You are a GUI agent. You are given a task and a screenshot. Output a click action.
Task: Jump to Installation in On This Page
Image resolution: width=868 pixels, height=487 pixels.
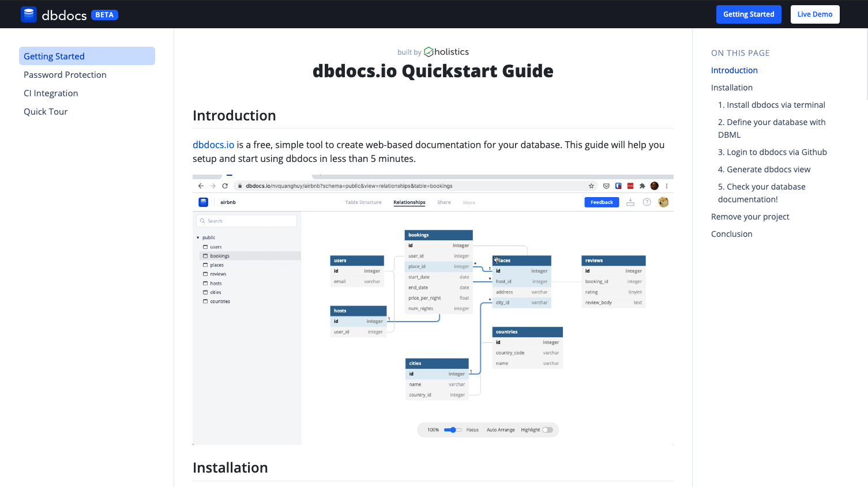tap(732, 88)
